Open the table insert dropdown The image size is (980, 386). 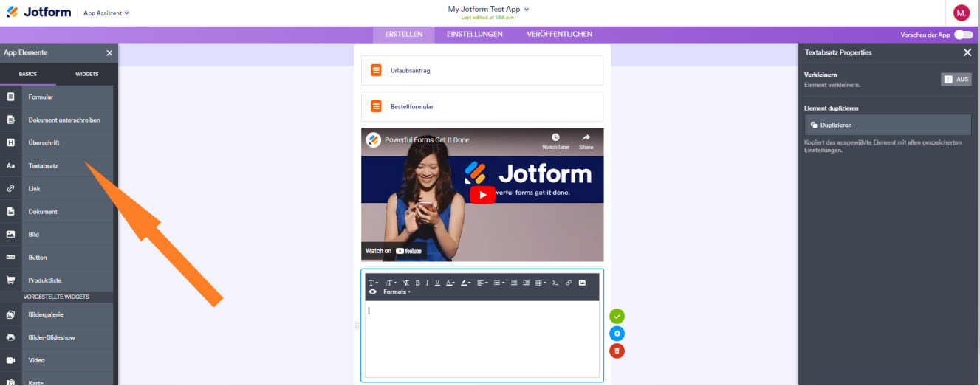point(541,283)
